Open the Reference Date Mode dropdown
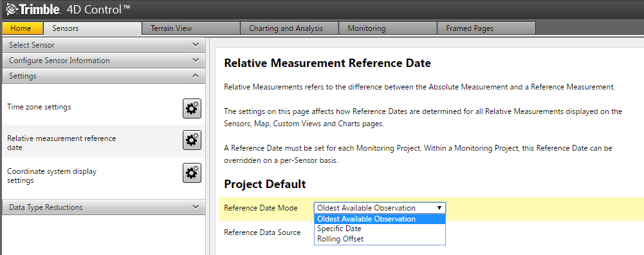The image size is (644, 255). tap(380, 208)
